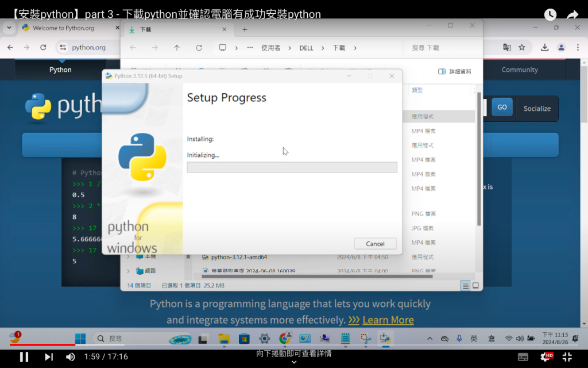Mute the video volume speaker icon
The height and width of the screenshot is (368, 588).
tap(70, 356)
